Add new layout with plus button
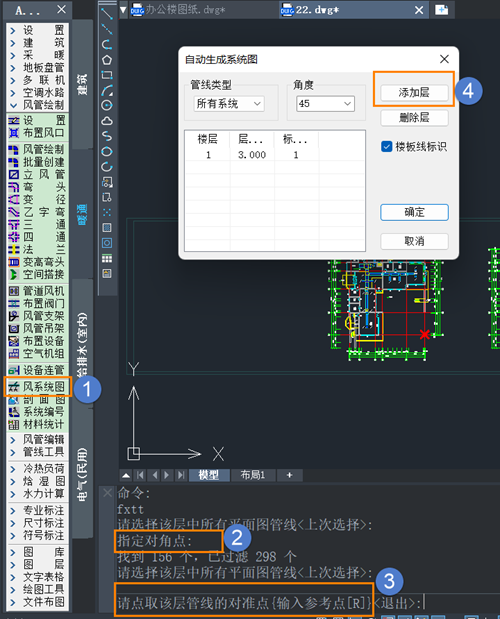This screenshot has width=500, height=619. [x=290, y=475]
